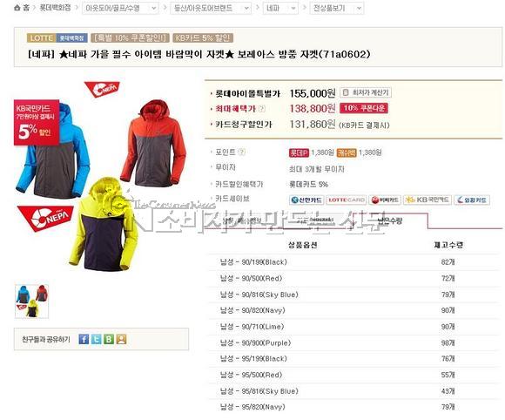Open the 네파 brand dropdown
The width and height of the screenshot is (505, 420).
coord(280,8)
